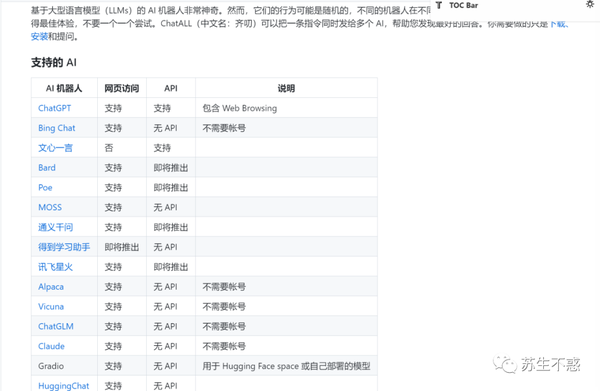Screen dimensions: 600x391
Task: Click the TOC Bar theme toggle sun icon
Action: click(x=590, y=4)
